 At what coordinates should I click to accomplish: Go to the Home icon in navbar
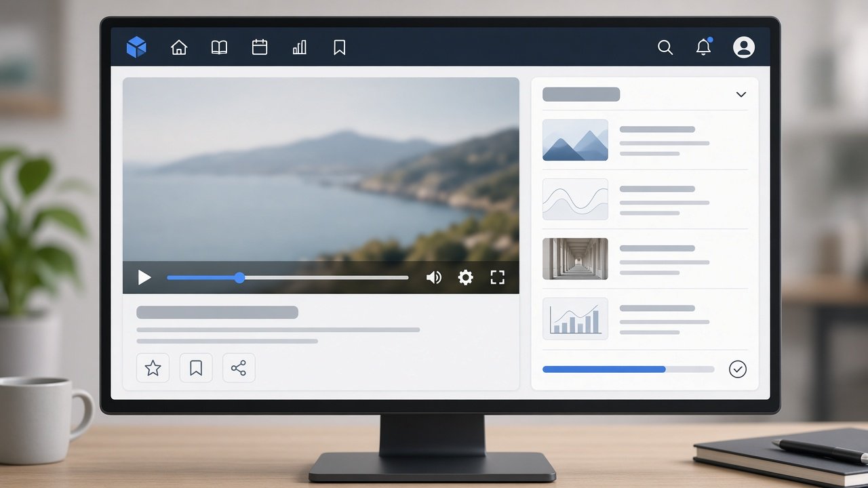pos(179,47)
